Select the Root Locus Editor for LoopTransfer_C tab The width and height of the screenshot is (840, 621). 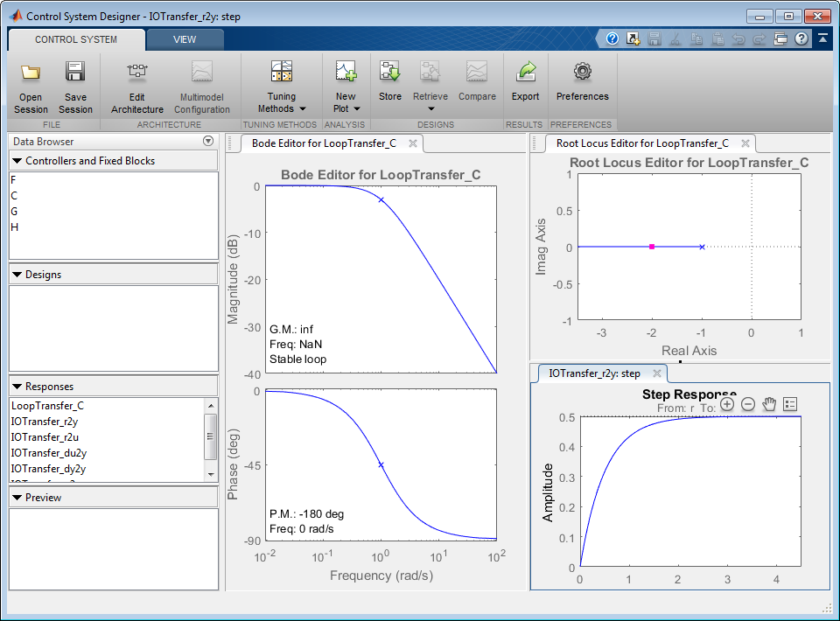coord(642,143)
